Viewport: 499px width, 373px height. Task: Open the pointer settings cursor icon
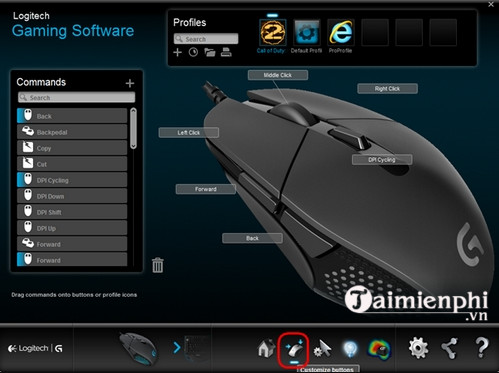pyautogui.click(x=322, y=349)
